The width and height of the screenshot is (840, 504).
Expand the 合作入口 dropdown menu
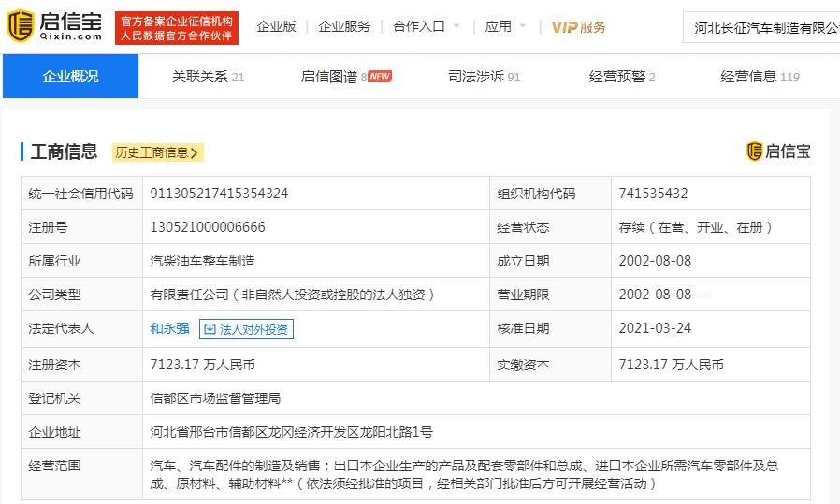[x=426, y=27]
